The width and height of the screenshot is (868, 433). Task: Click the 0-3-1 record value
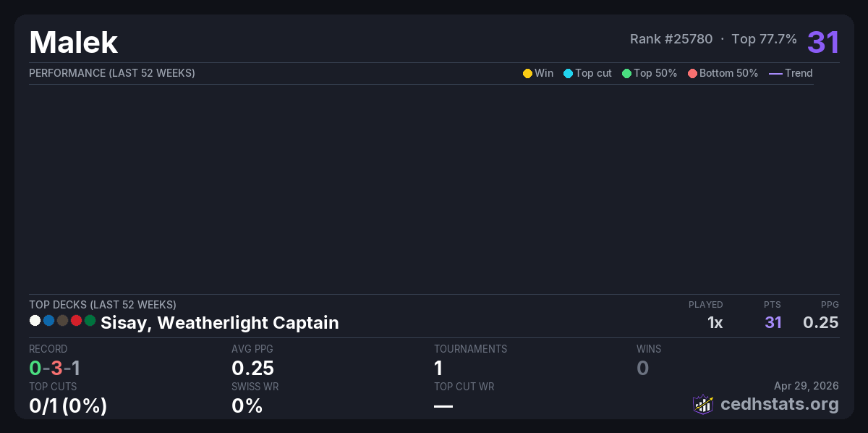coord(55,369)
